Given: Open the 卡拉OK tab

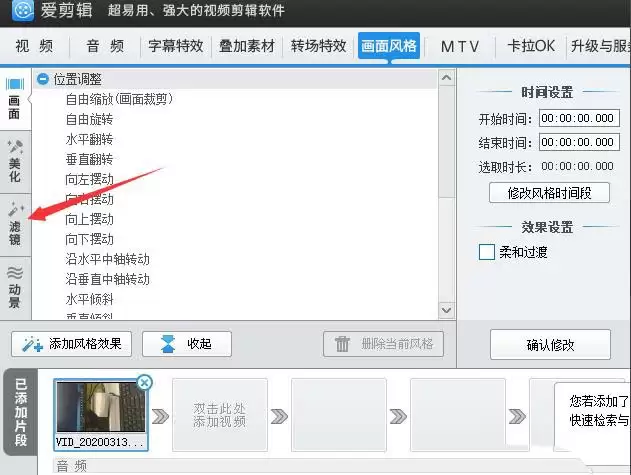Looking at the screenshot, I should click(531, 46).
